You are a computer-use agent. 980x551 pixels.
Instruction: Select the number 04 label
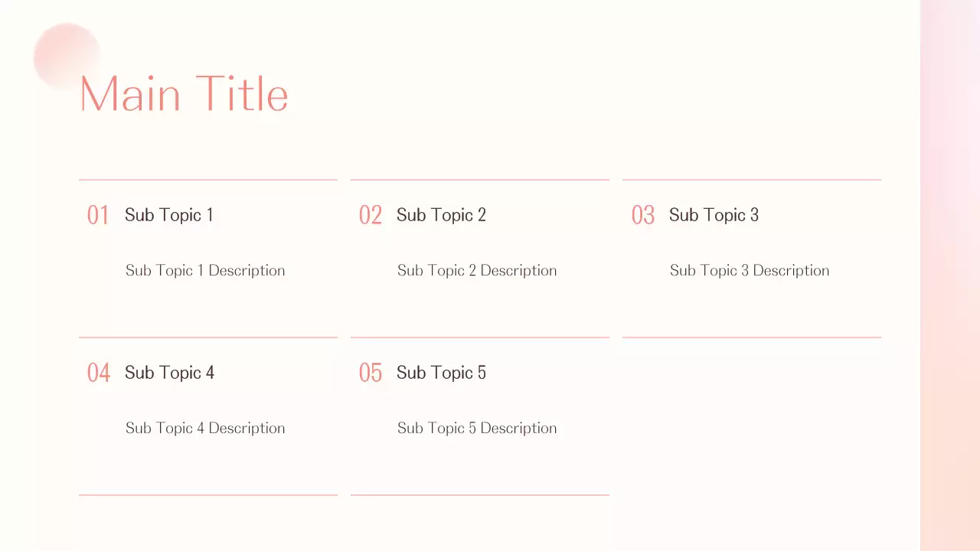98,373
